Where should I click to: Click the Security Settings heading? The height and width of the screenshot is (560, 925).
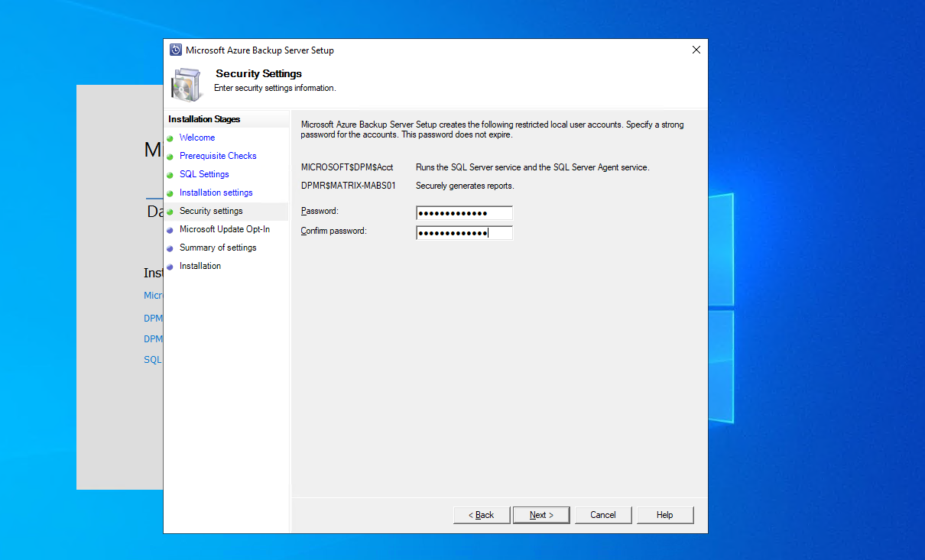pyautogui.click(x=258, y=73)
